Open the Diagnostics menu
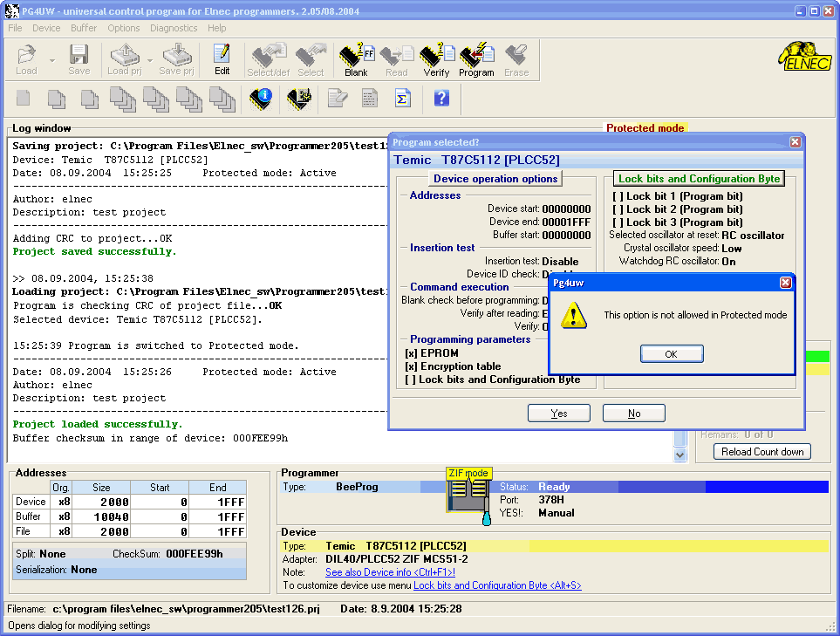840x636 pixels. tap(174, 28)
